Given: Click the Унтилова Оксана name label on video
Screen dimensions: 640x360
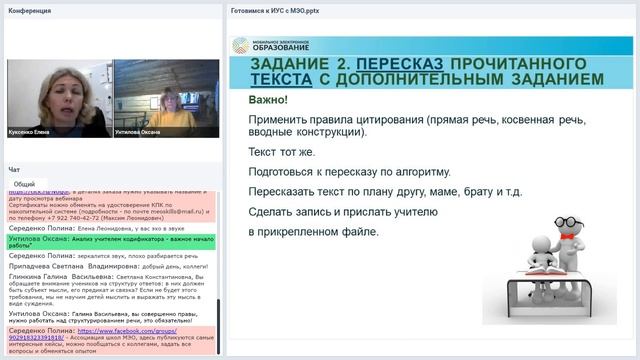Looking at the screenshot, I should click(138, 132).
